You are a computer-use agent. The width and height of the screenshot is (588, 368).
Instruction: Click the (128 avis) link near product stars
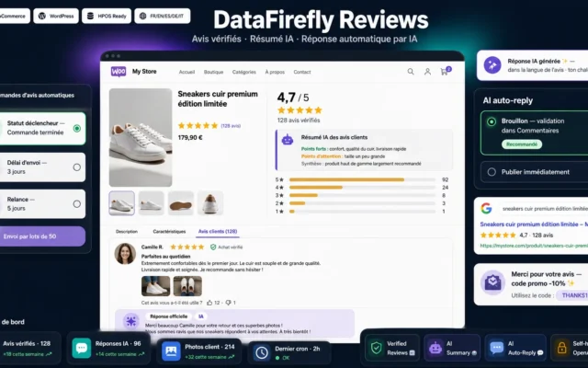[x=231, y=126]
